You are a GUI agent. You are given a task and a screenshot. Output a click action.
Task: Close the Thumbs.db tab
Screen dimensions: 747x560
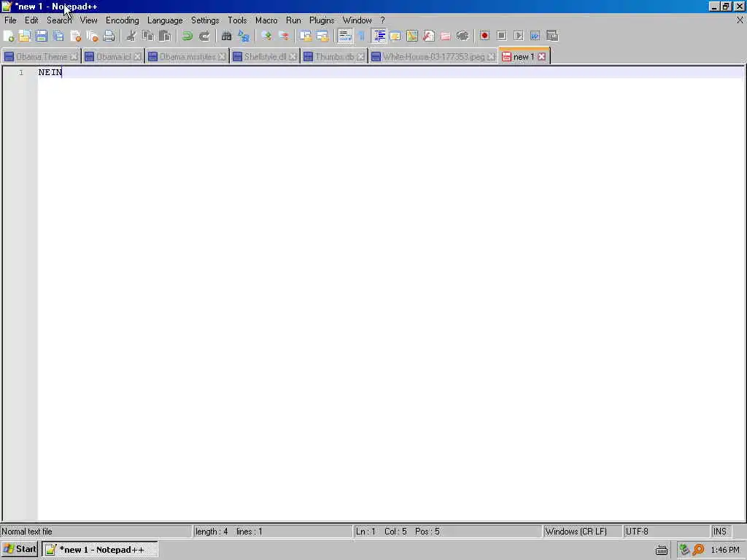(x=360, y=57)
